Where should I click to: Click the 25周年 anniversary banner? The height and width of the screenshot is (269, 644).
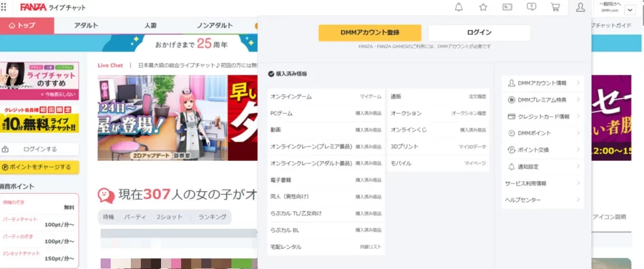point(192,43)
